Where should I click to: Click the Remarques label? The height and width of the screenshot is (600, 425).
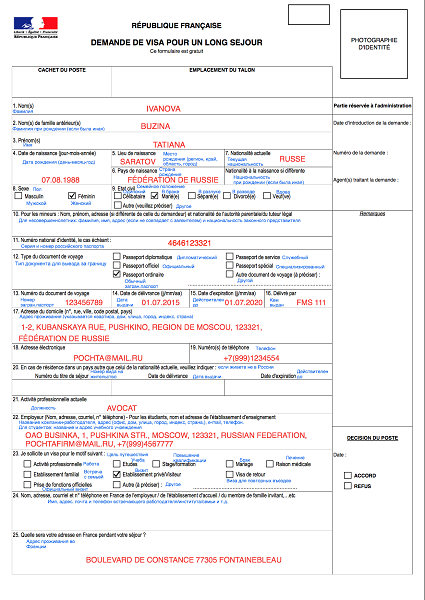372,214
